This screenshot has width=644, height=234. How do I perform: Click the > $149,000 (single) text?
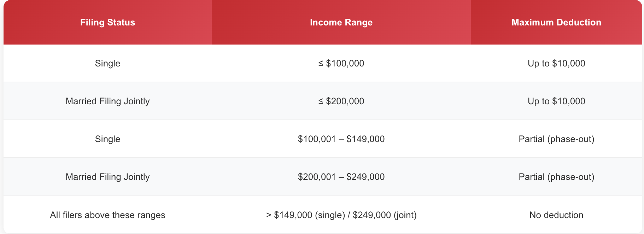(x=305, y=215)
